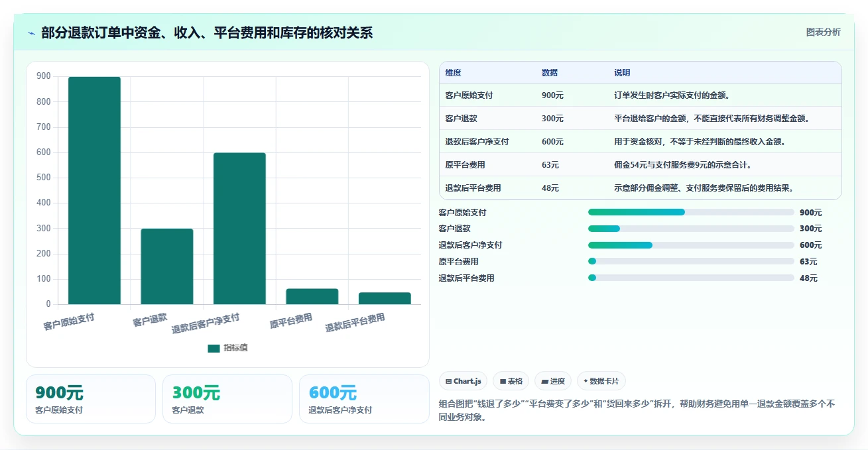Toggle the 指标值 legend item
The height and width of the screenshot is (450, 868).
click(x=227, y=348)
